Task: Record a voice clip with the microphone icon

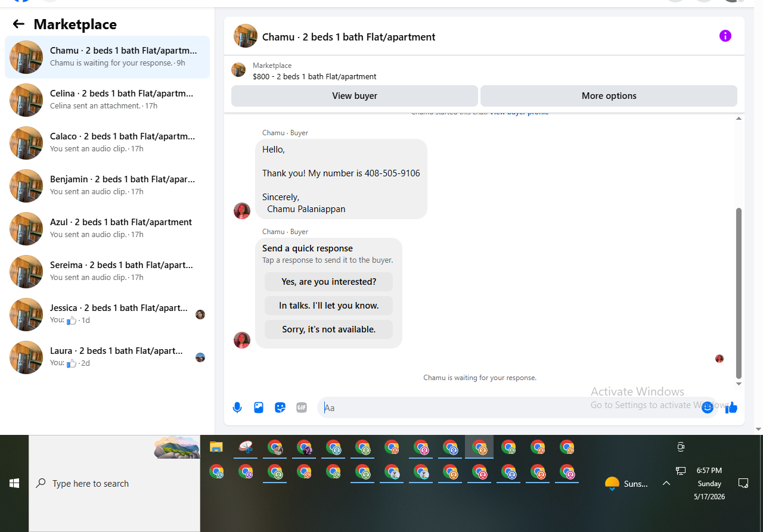Action: tap(237, 407)
